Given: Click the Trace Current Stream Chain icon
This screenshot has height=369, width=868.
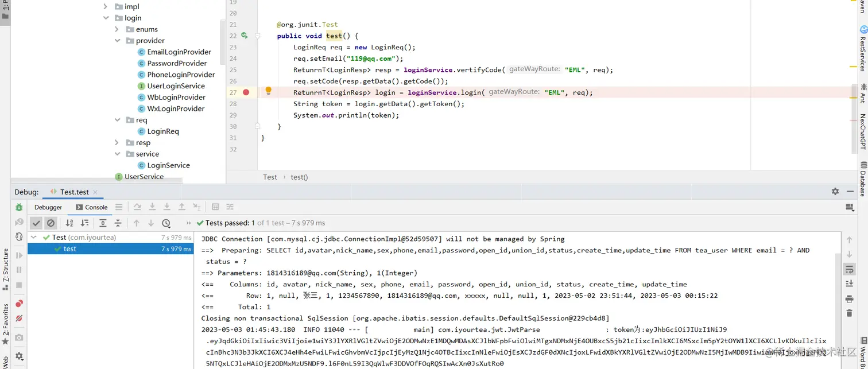Looking at the screenshot, I should click(x=230, y=207).
